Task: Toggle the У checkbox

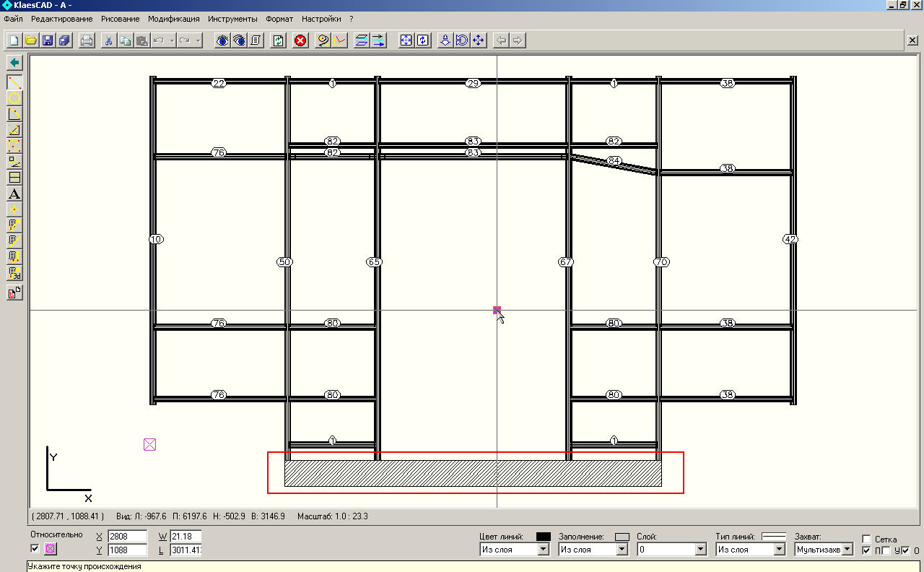Action: [x=886, y=551]
